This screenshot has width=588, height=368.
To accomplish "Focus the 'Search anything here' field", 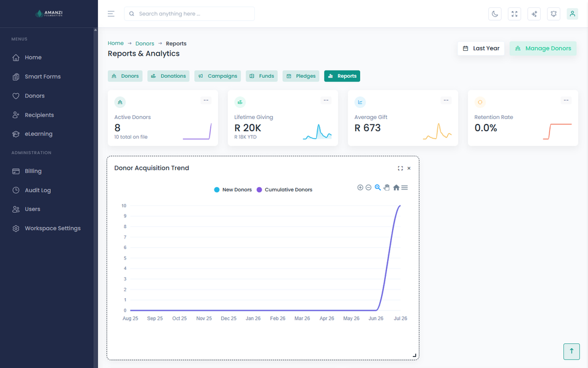I will (x=189, y=14).
